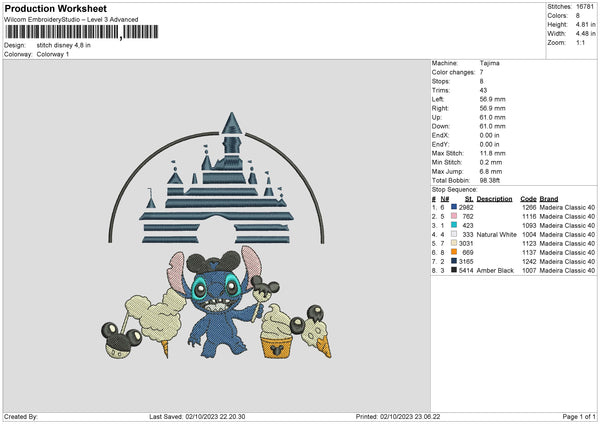
Task: Click "Madeira Classic 40" in the 1266 row
Action: pos(567,207)
